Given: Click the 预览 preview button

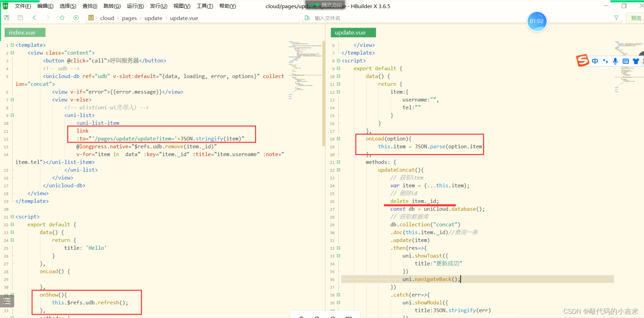Looking at the screenshot, I should coord(636,18).
